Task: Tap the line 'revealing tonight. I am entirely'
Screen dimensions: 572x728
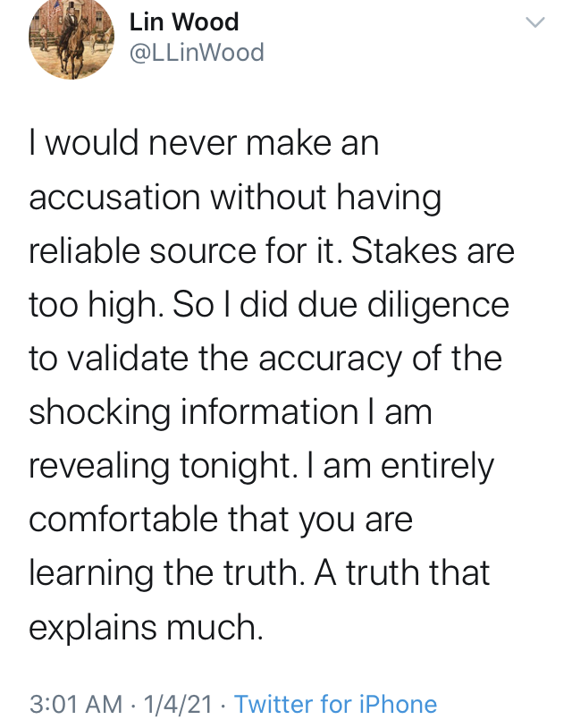Action: (x=262, y=467)
